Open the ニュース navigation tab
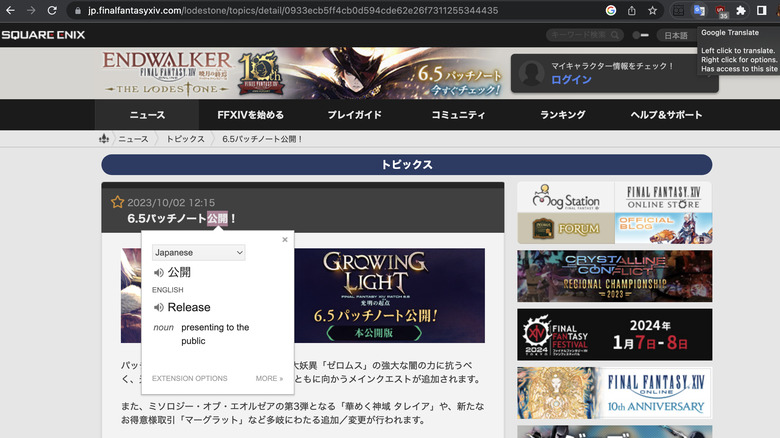Image resolution: width=780 pixels, height=438 pixels. coord(147,115)
